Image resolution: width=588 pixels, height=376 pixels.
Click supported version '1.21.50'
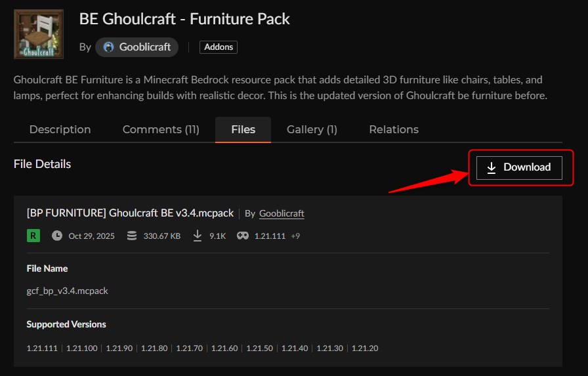(x=259, y=348)
